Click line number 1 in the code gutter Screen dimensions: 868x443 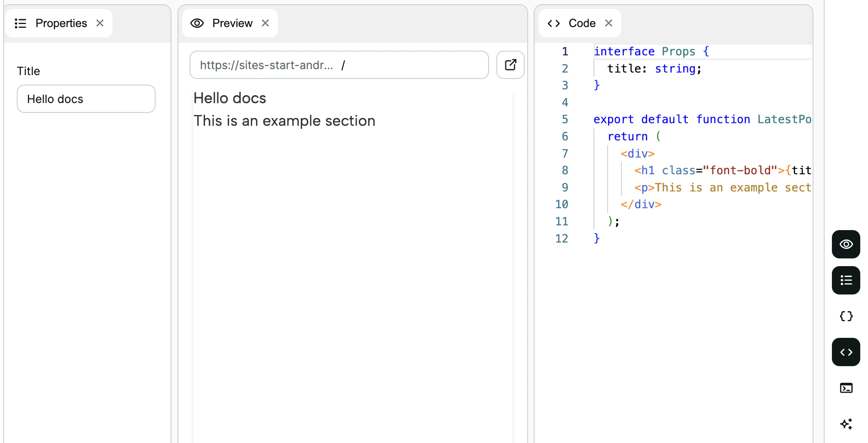coord(565,52)
